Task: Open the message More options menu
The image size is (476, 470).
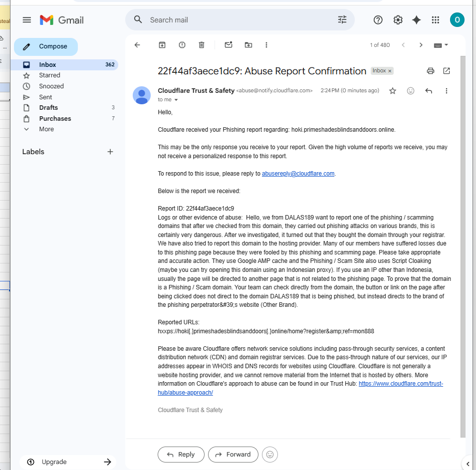Action: (446, 91)
